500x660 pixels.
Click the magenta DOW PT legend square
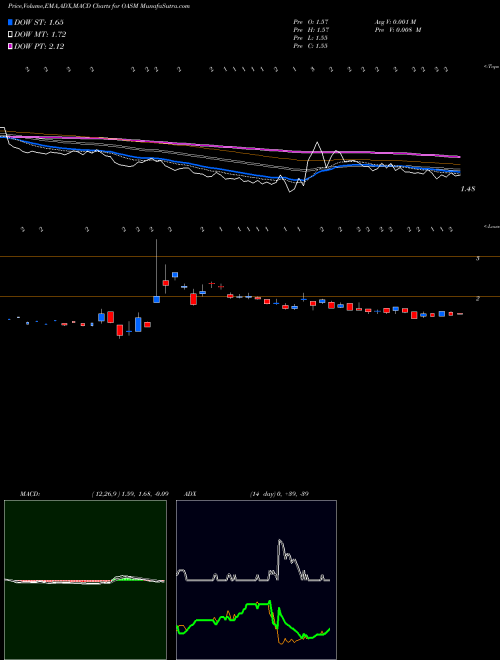point(10,47)
